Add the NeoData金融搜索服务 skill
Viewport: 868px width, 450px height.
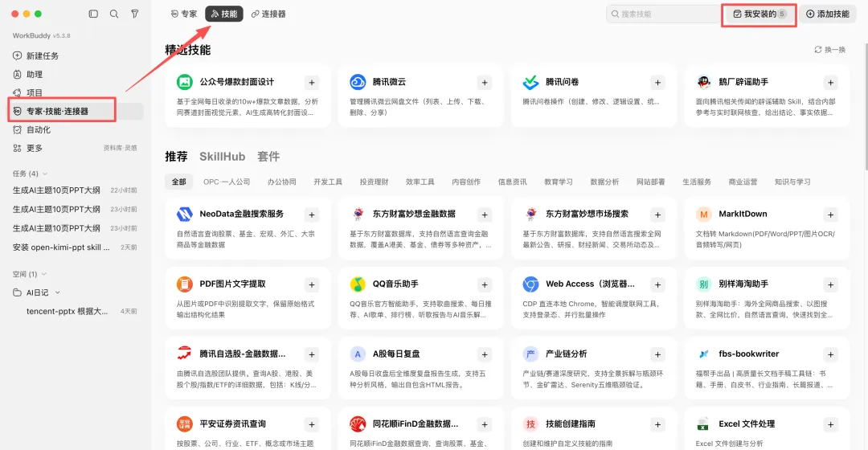[312, 215]
